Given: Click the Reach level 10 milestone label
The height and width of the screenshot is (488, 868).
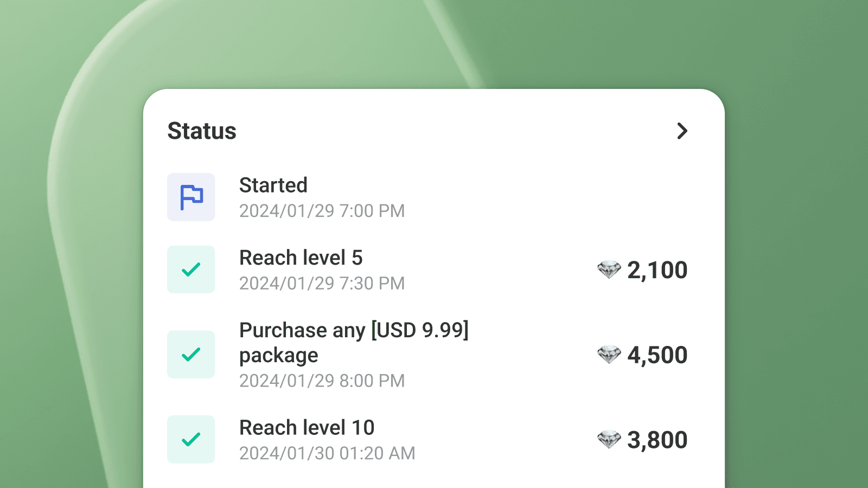Looking at the screenshot, I should pos(307,427).
